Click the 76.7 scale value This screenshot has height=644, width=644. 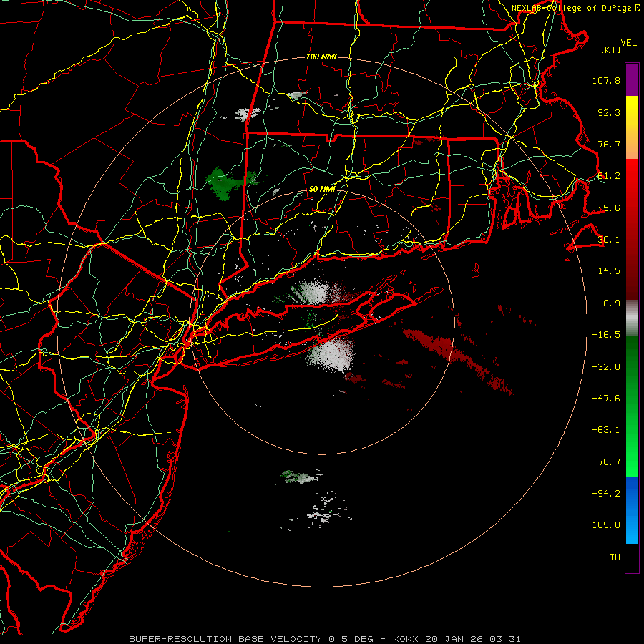click(609, 144)
